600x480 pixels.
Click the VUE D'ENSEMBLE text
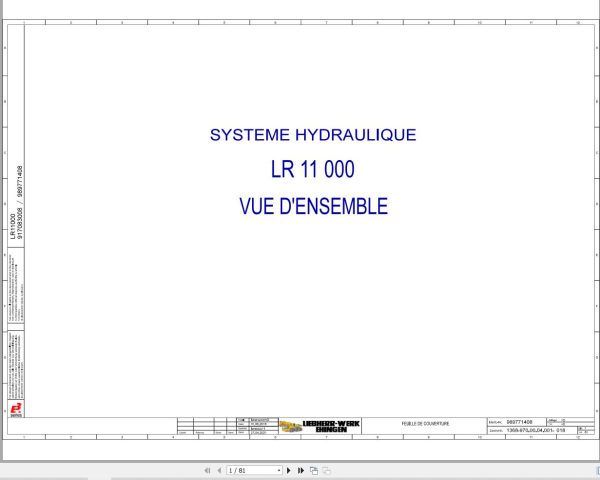click(x=313, y=206)
